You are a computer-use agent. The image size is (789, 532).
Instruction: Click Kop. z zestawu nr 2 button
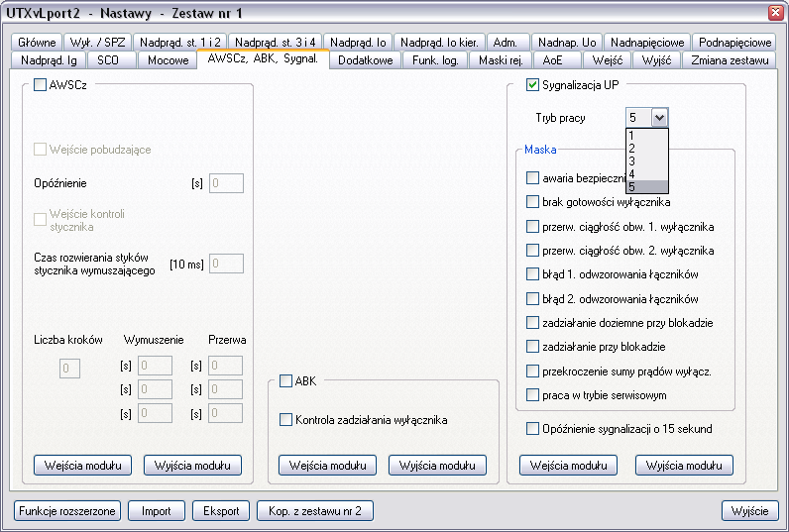tap(315, 511)
